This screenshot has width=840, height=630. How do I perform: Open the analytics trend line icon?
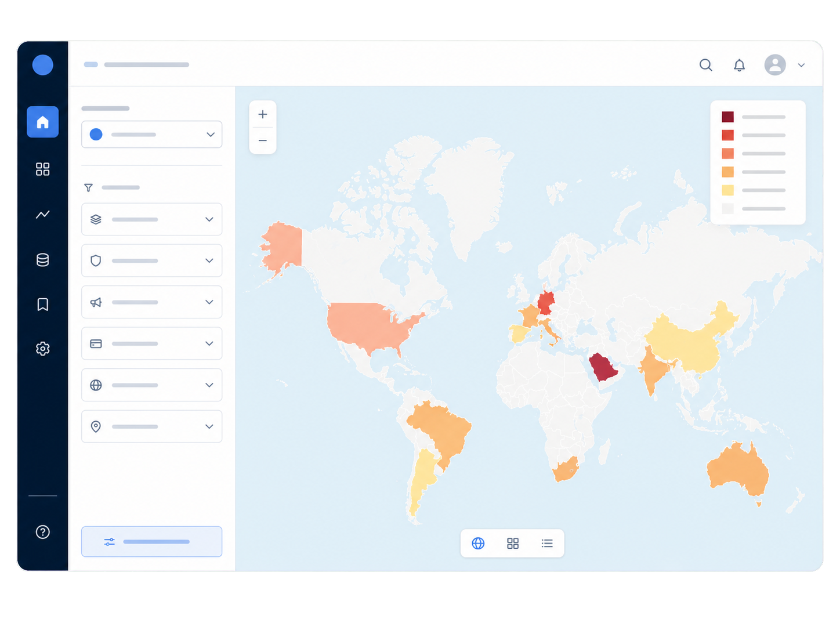42,214
